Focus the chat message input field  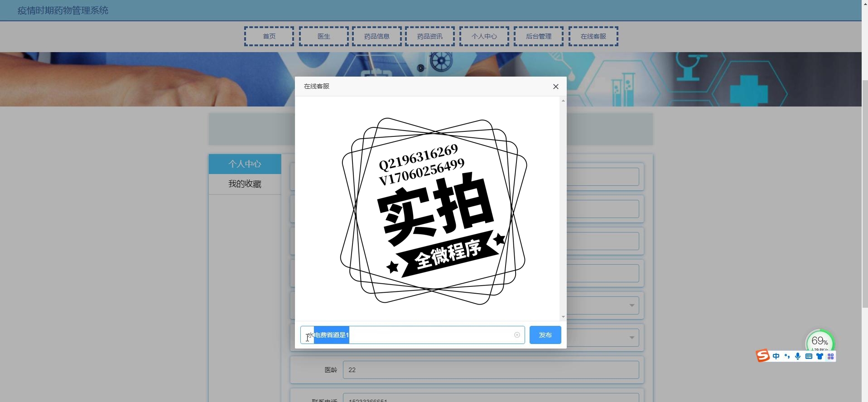coord(412,335)
